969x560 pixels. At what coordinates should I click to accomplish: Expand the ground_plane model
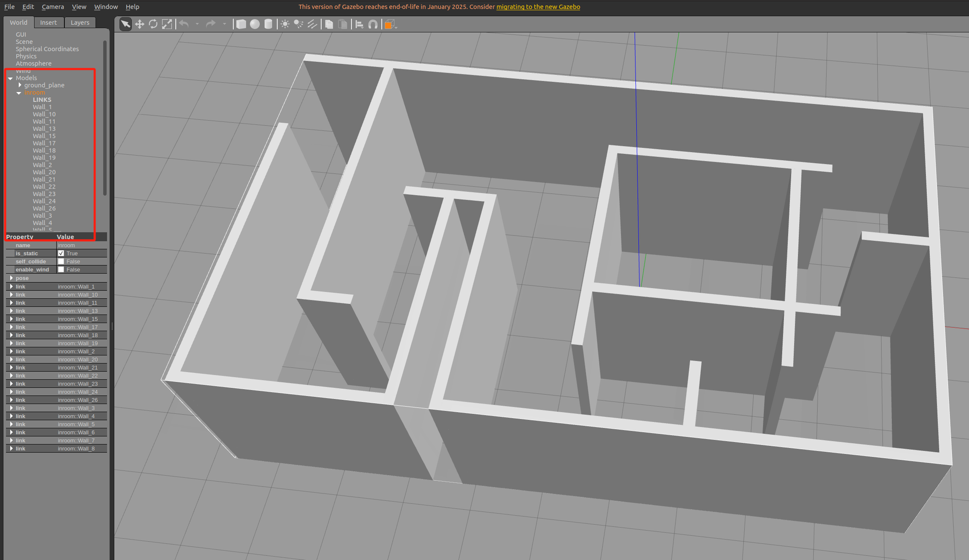20,85
